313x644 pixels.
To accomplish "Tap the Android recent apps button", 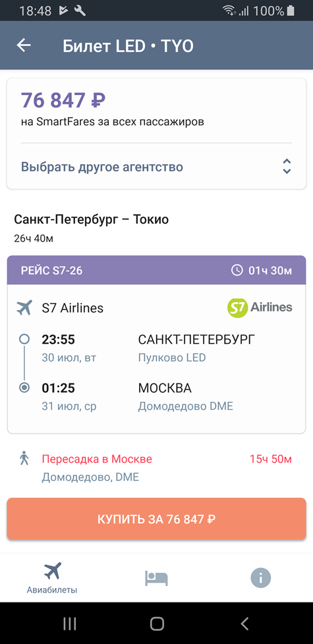I will tap(70, 624).
